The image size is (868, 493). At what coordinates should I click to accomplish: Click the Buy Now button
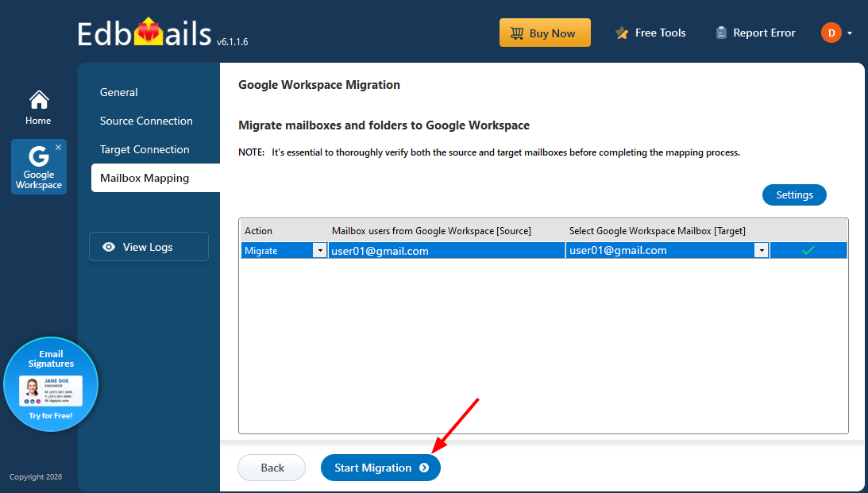click(x=545, y=33)
